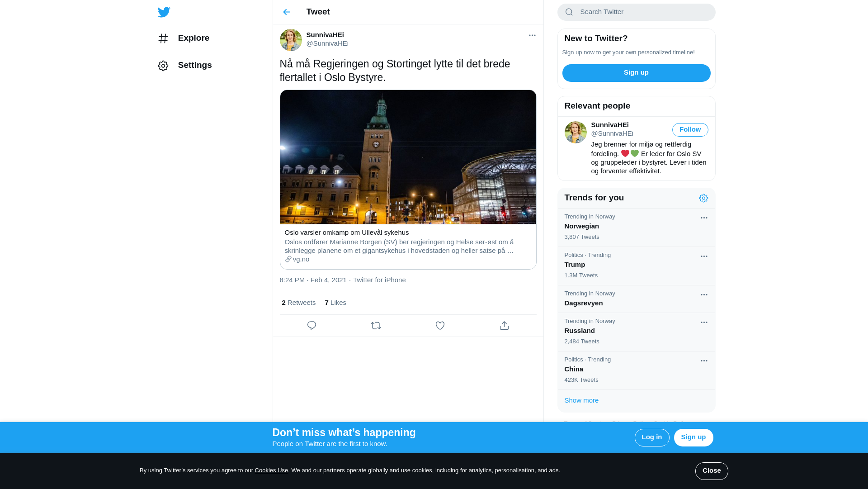Open the tweet timestamp 8:24 PM Feb 4, 2021
This screenshot has width=868, height=489.
point(313,280)
